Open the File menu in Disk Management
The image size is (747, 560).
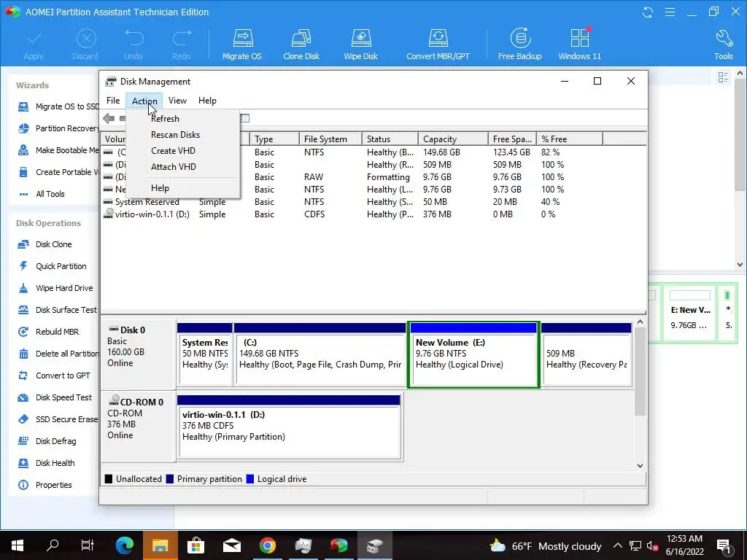click(113, 101)
